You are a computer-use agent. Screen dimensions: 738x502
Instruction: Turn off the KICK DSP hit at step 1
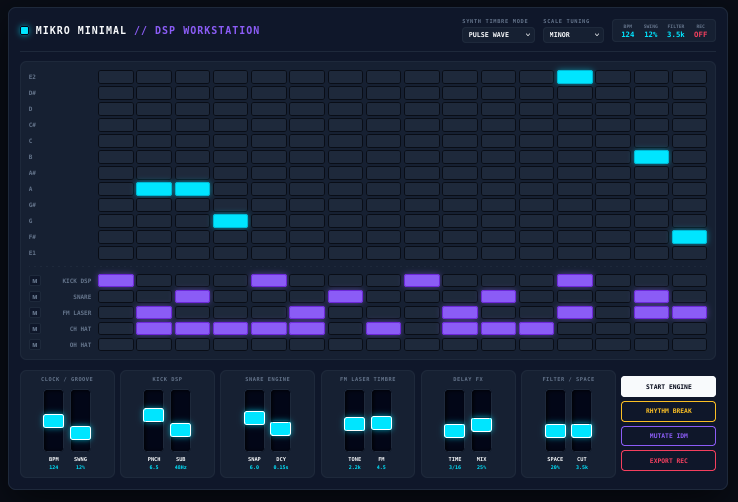click(116, 281)
